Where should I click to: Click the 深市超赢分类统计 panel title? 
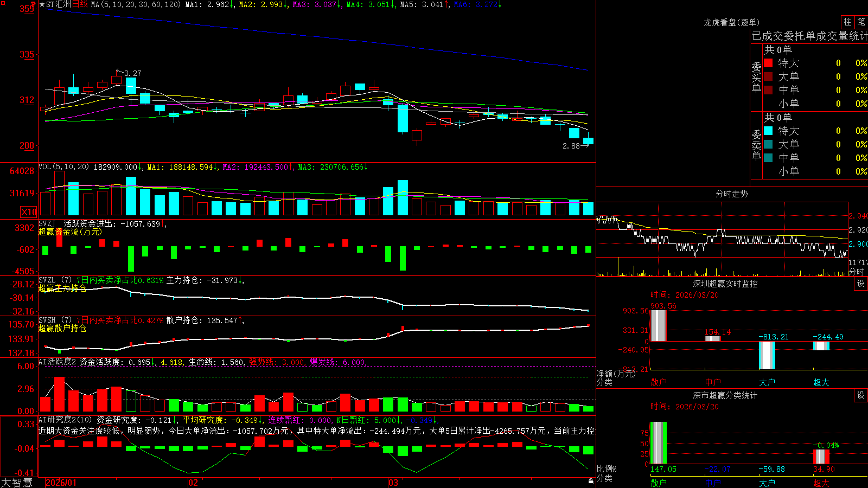(725, 395)
